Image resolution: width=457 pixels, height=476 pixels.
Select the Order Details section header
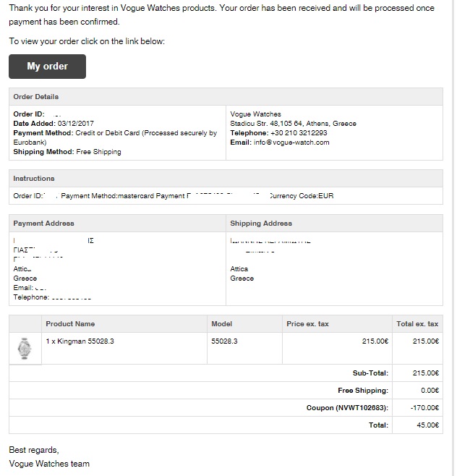226,97
